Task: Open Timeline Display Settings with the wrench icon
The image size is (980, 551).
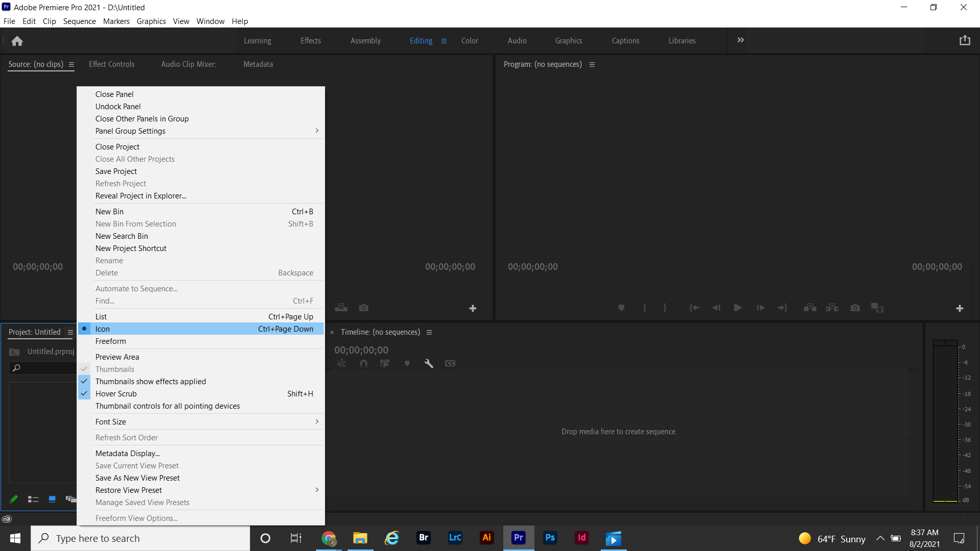Action: click(429, 363)
